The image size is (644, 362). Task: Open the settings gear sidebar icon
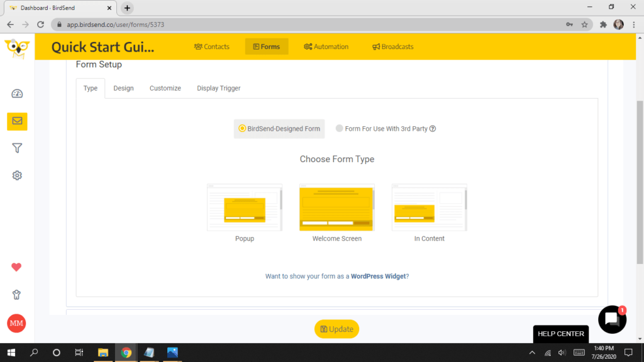[x=17, y=175]
